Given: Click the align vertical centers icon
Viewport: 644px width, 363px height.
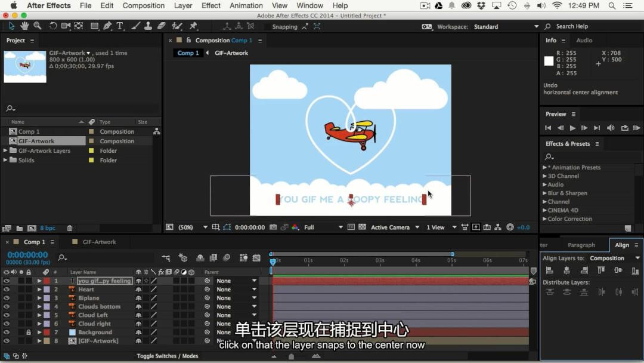Looking at the screenshot, I should (618, 270).
